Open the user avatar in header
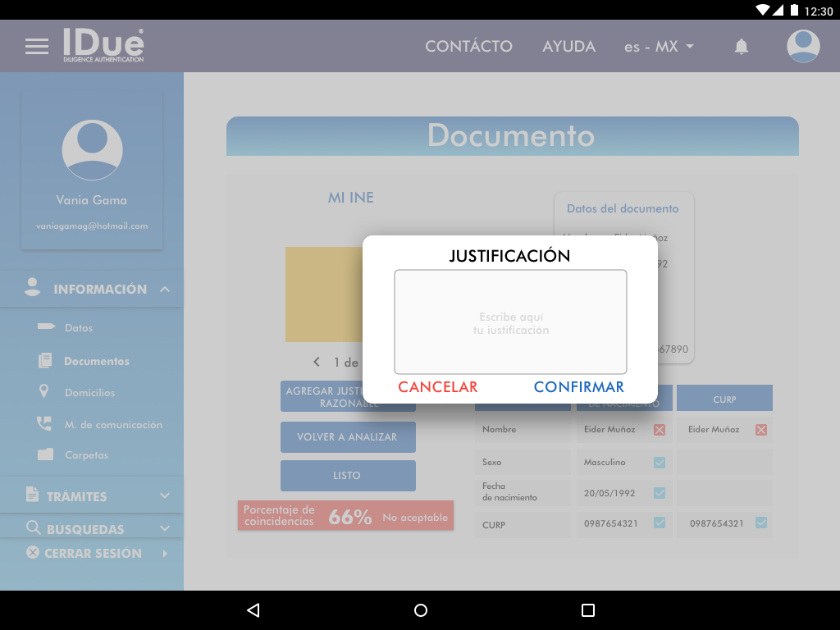 point(803,47)
